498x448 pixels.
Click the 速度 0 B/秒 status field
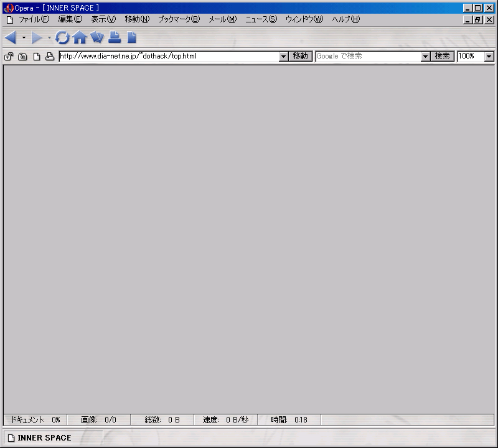pyautogui.click(x=226, y=420)
